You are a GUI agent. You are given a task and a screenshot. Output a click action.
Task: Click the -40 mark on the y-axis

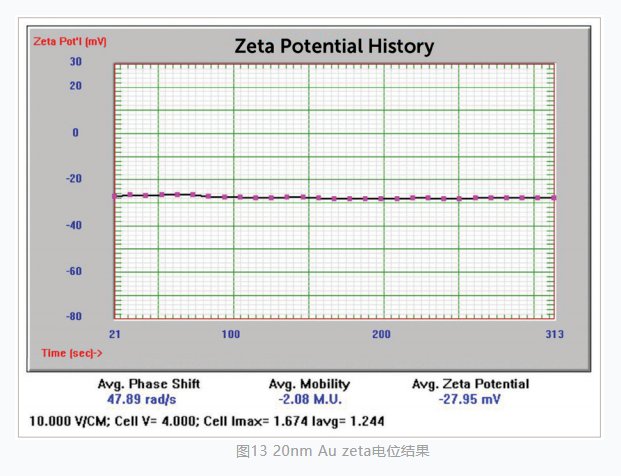[x=73, y=225]
